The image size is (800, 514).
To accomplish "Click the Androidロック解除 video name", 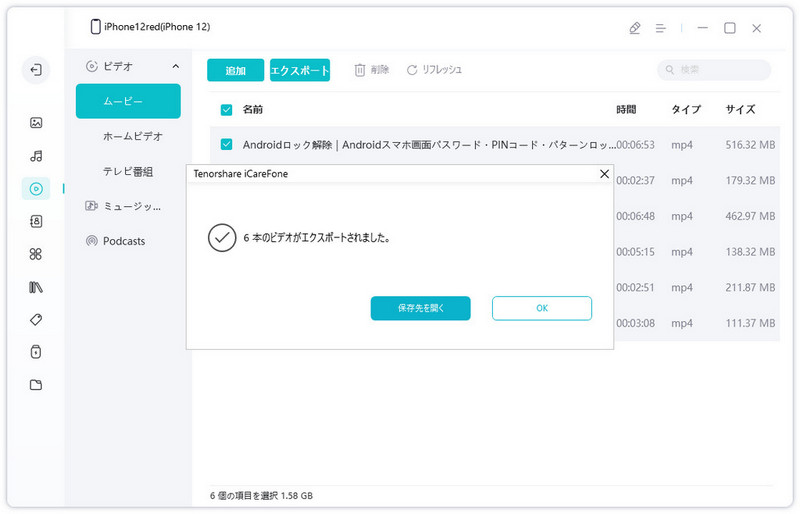I will 429,145.
